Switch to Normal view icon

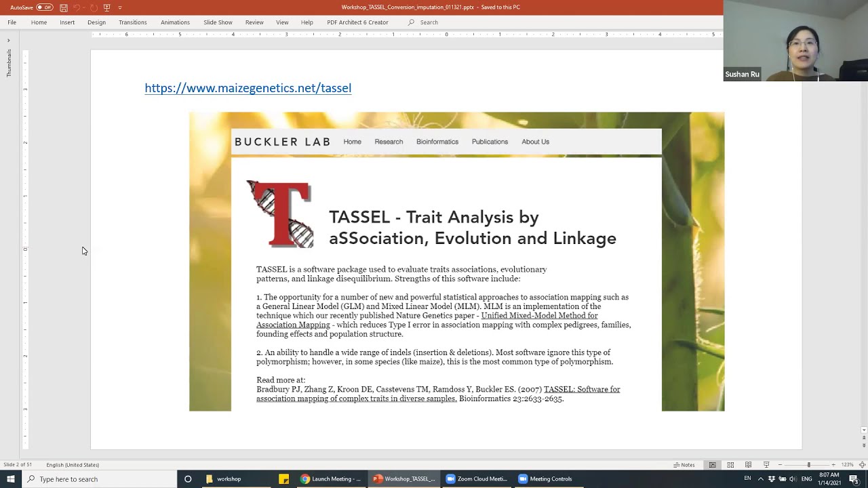point(712,465)
